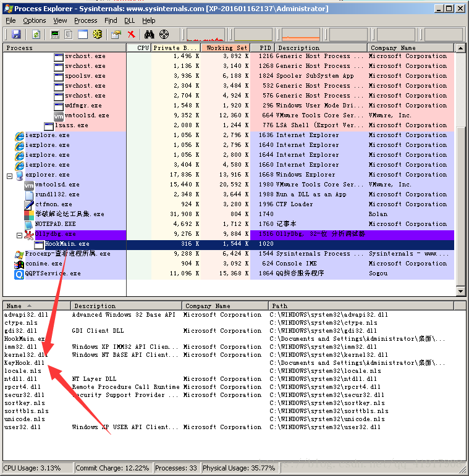Select the NOTEPAD.EXE process icon

coord(29,225)
